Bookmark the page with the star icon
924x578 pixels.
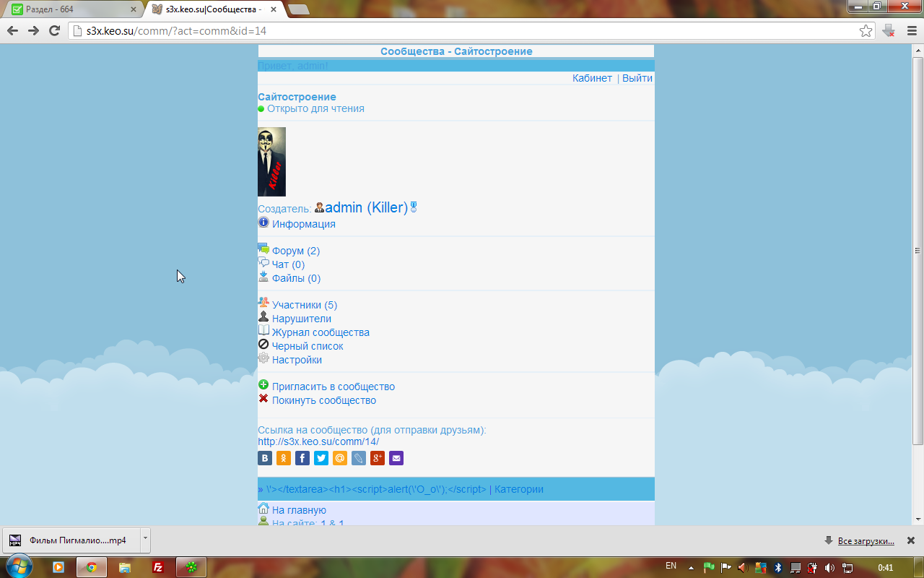866,30
